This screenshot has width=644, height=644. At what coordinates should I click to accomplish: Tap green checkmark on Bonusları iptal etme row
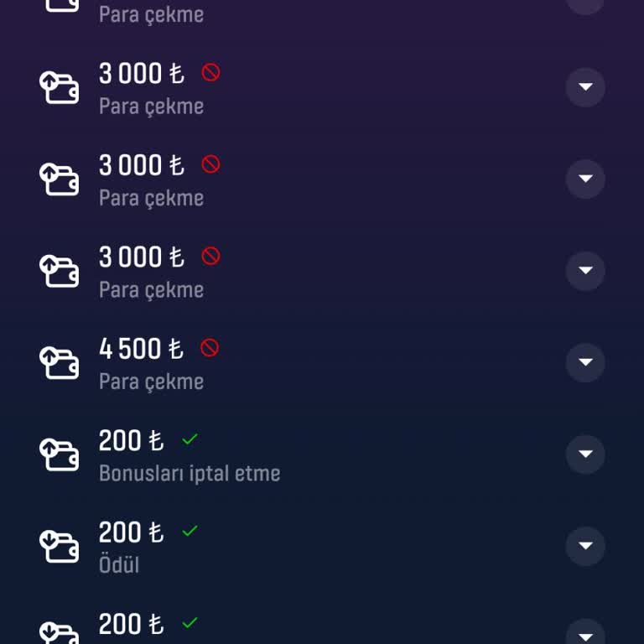(x=190, y=439)
